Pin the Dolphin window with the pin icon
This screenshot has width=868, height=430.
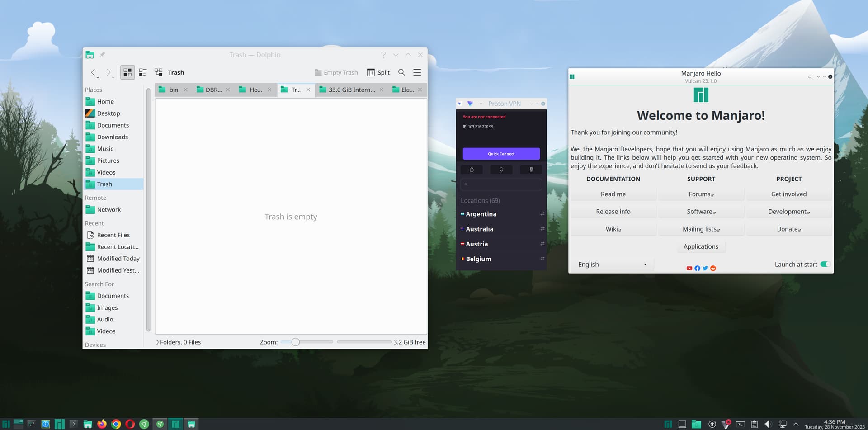(102, 54)
